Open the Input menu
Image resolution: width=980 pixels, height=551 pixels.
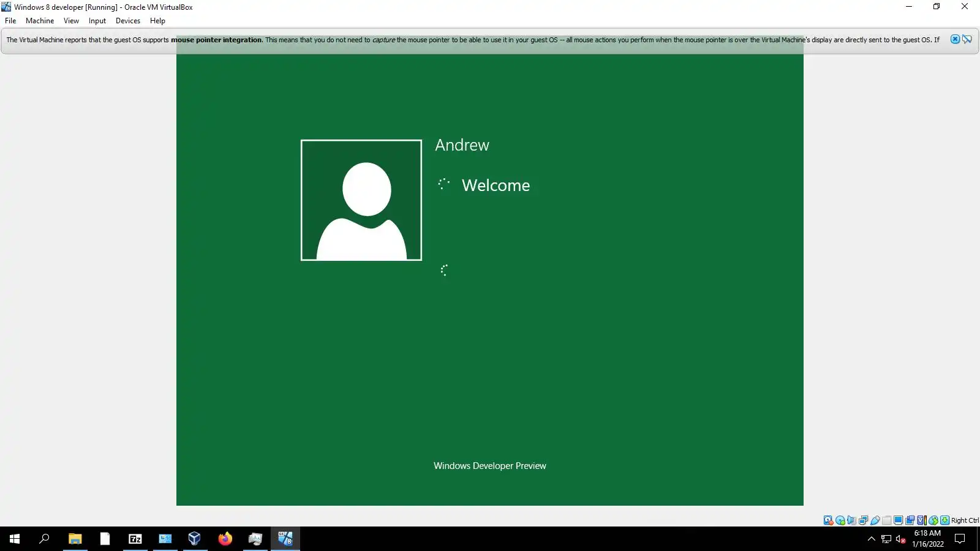click(x=97, y=21)
